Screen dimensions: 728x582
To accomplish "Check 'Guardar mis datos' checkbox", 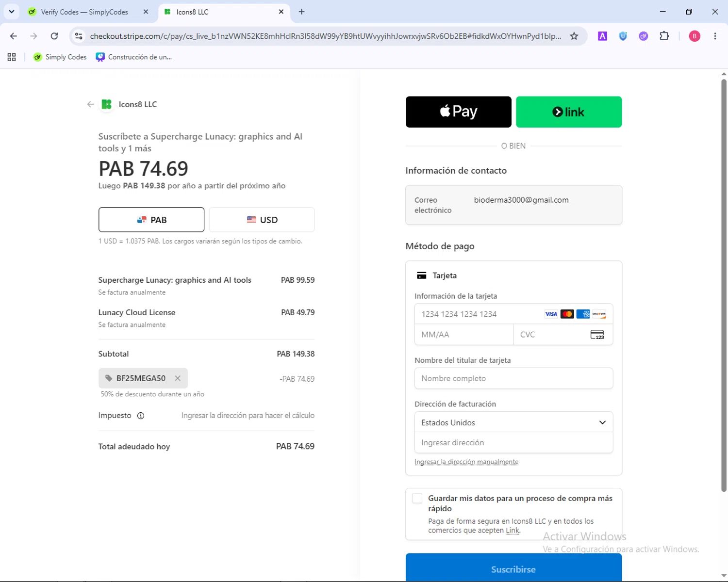I will pos(417,498).
